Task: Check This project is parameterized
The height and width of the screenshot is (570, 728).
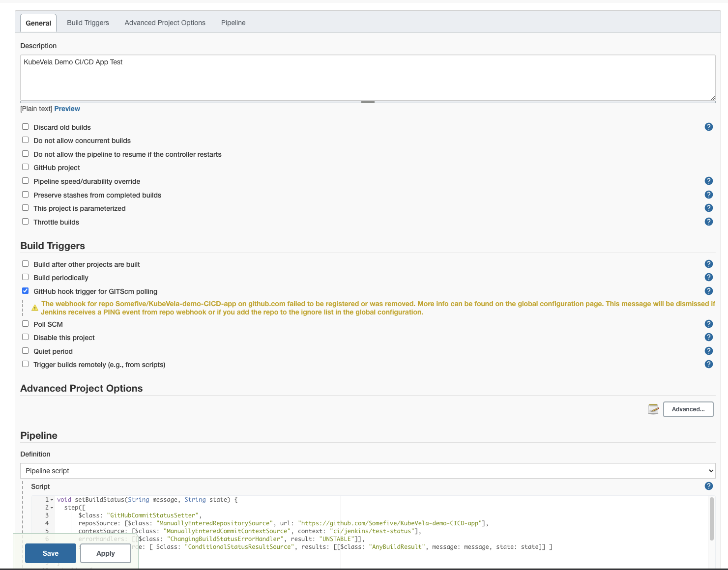Action: 26,208
